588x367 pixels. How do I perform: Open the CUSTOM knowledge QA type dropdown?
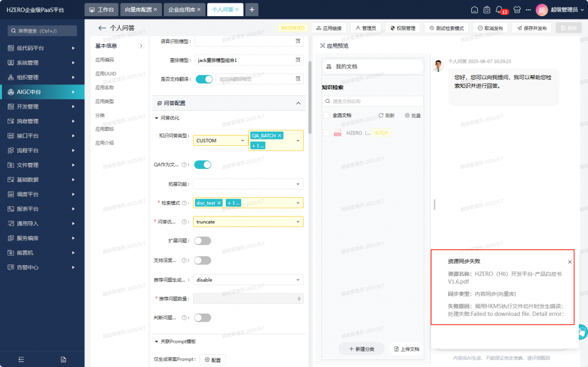tap(220, 140)
